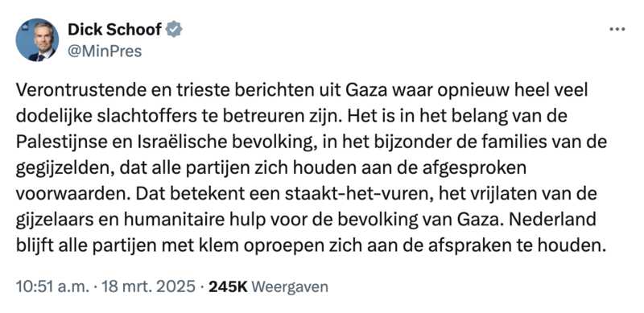Open Dick Schoof's round profile picture
The image size is (644, 313).
(37, 40)
